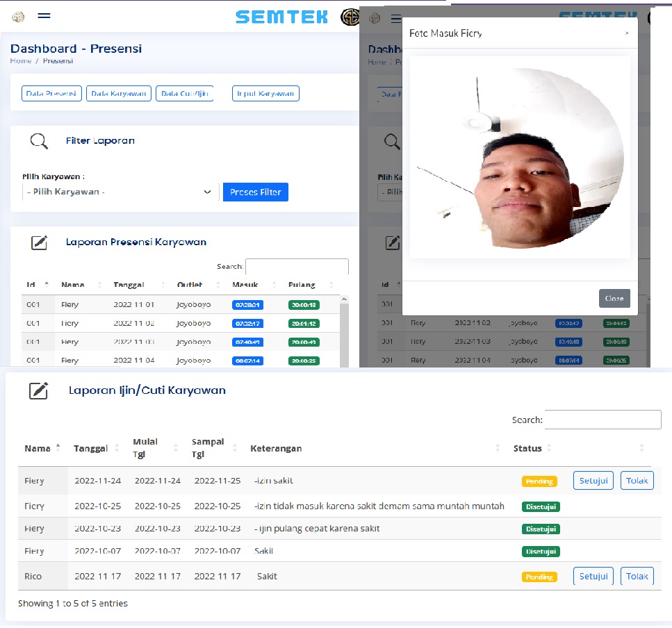Open the Data Presensi tab
672x628 pixels.
51,94
